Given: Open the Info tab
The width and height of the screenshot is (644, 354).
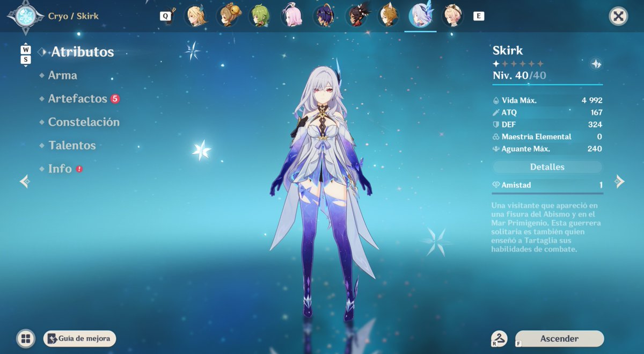Looking at the screenshot, I should coord(60,169).
